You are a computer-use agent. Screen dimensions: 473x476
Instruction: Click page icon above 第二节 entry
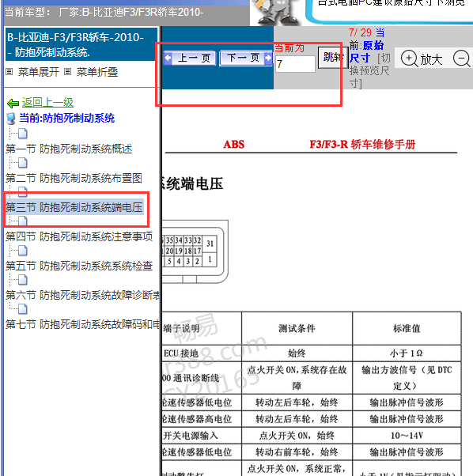click(23, 163)
